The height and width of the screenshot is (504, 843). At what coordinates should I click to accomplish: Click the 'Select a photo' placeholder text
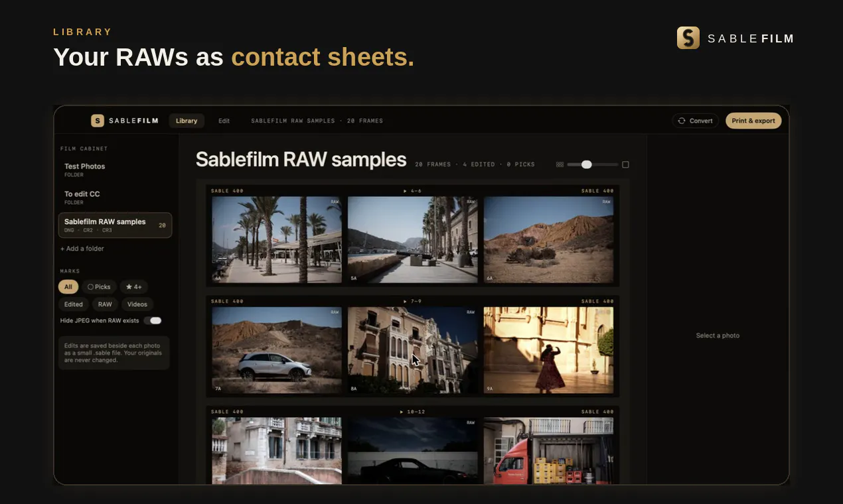click(x=718, y=336)
